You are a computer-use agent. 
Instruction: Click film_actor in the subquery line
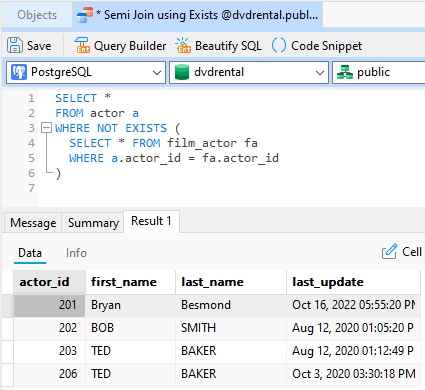202,143
